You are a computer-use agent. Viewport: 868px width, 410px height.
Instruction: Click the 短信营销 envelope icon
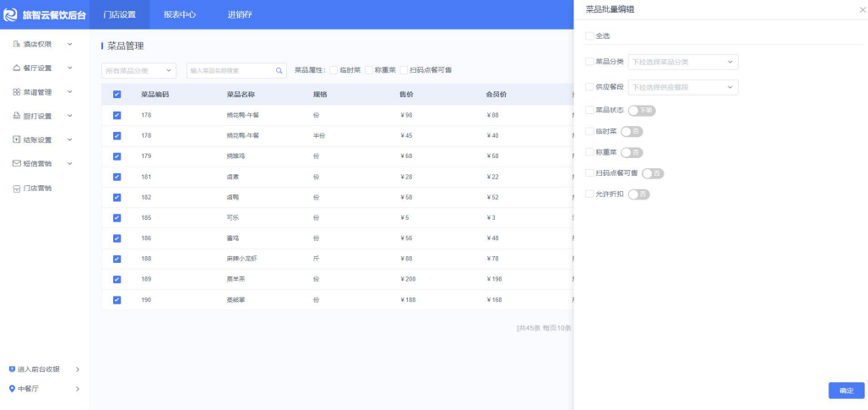point(17,163)
